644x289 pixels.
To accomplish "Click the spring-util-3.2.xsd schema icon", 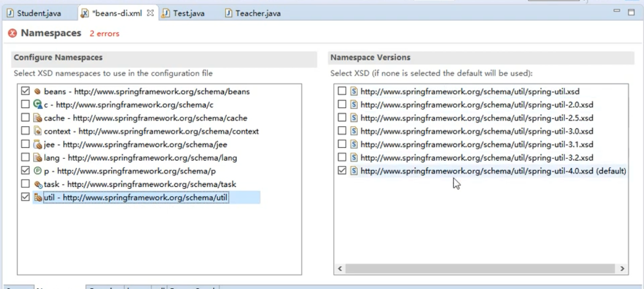I will point(354,157).
